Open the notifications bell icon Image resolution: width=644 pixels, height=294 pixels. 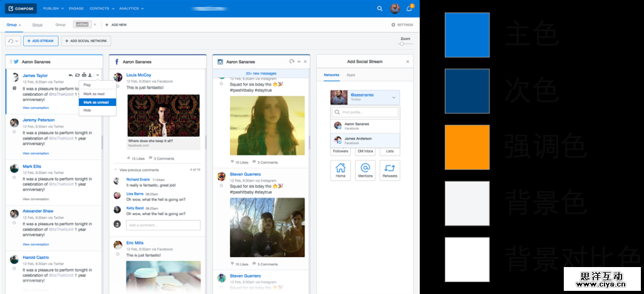(409, 9)
